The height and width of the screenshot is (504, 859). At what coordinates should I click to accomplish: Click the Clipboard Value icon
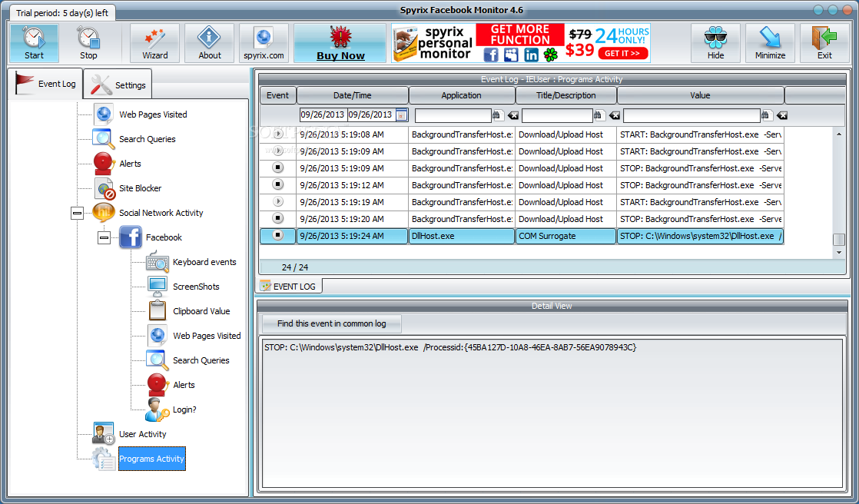tap(158, 310)
